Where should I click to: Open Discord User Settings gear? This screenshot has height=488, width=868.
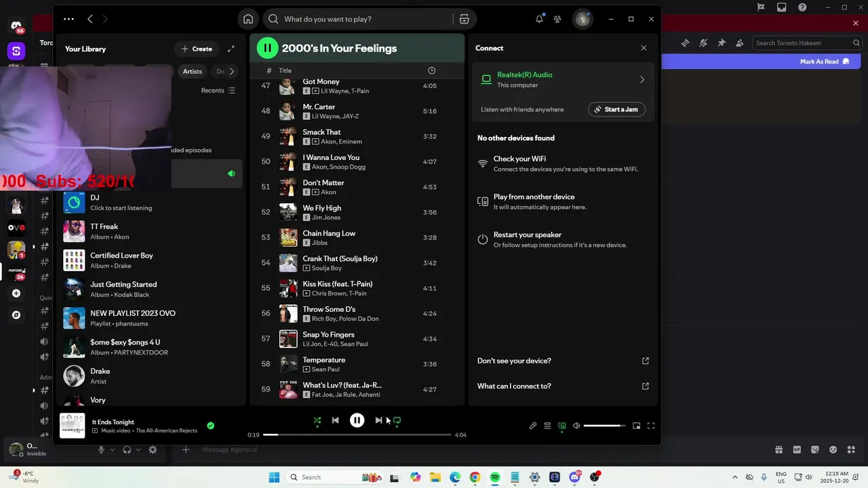tap(153, 449)
